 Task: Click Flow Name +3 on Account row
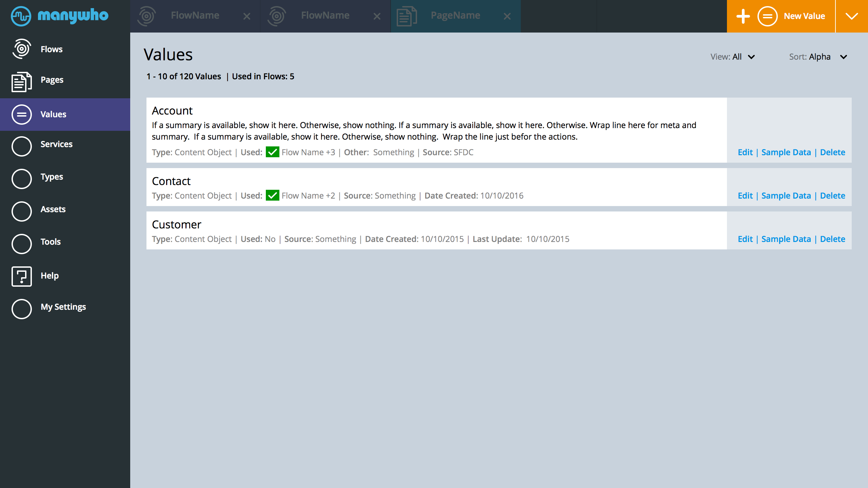tap(308, 152)
